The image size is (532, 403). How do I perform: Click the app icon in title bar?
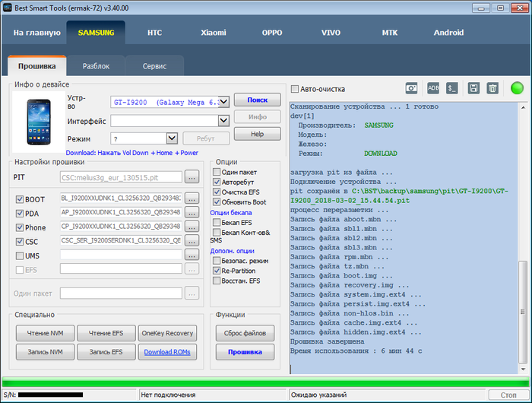coord(7,8)
